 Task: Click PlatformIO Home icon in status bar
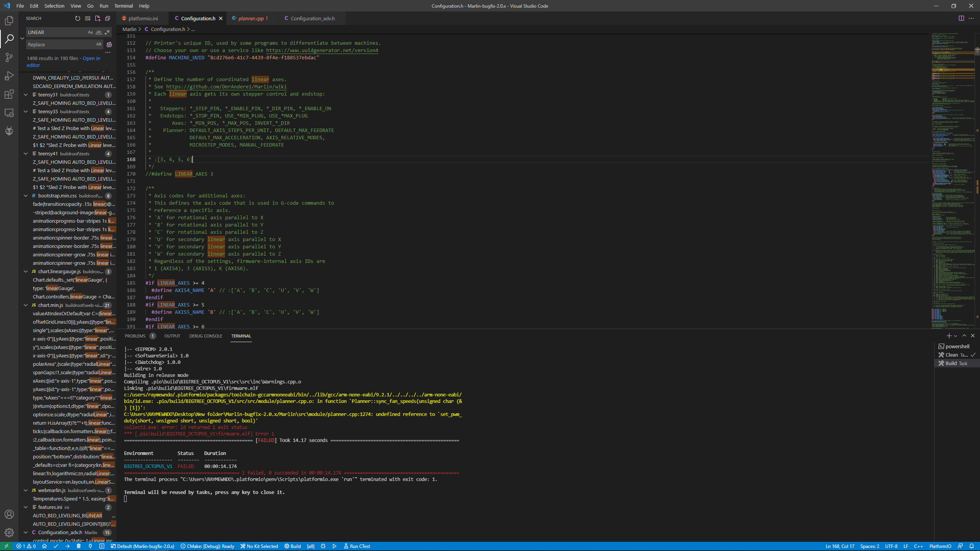(x=44, y=546)
